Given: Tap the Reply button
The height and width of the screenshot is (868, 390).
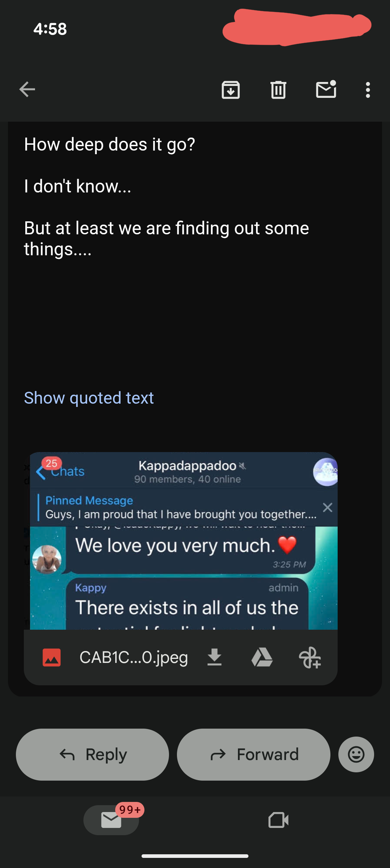Looking at the screenshot, I should click(x=92, y=755).
